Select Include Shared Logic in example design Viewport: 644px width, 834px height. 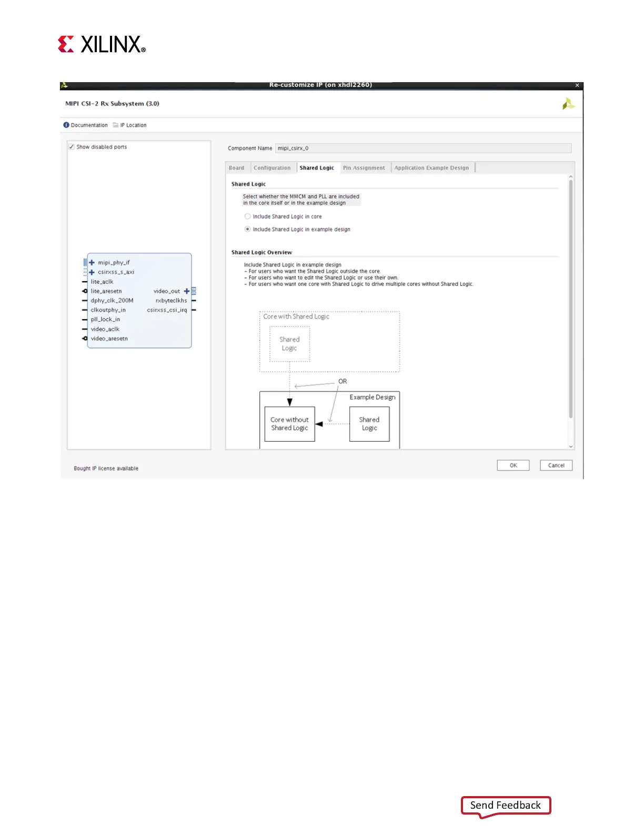pos(247,230)
